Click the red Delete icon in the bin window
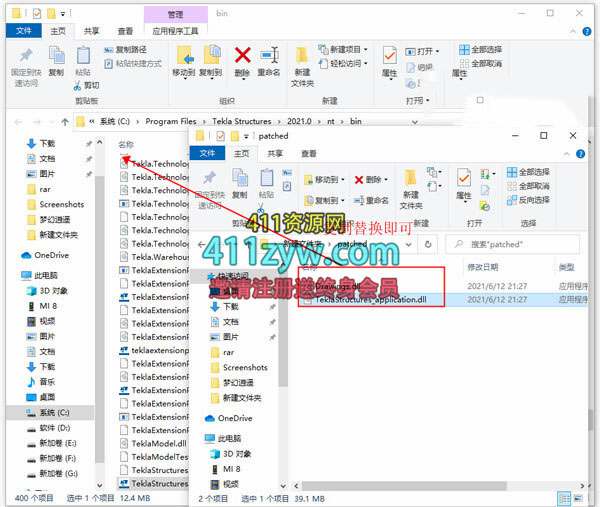Viewport: 600px width, 507px height. (242, 58)
